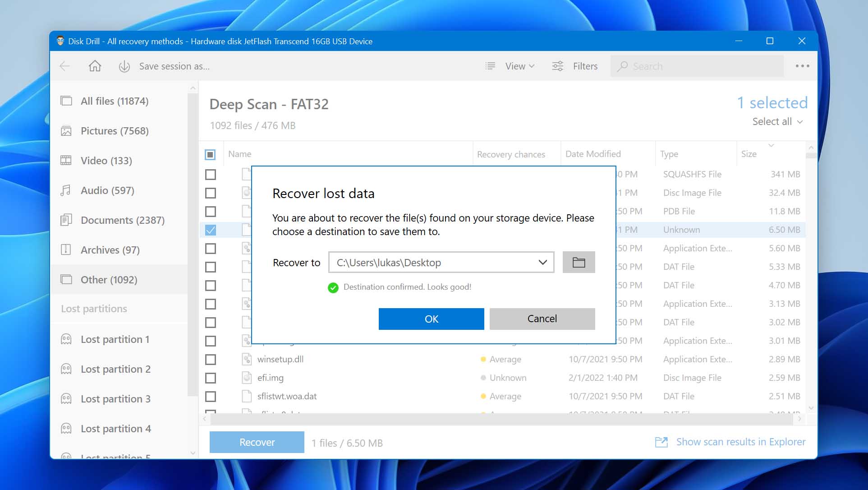Uncheck the selected 6.50 MB Unknown row
This screenshot has width=868, height=490.
coord(211,230)
